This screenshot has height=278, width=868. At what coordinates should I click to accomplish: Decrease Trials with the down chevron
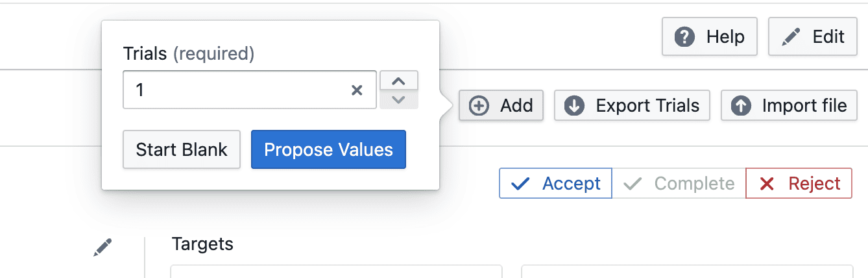coord(399,99)
